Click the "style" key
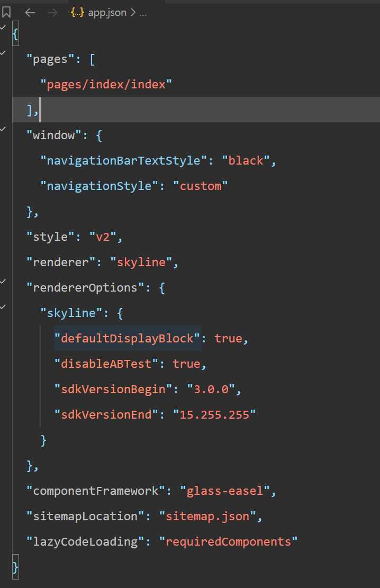This screenshot has height=588, width=380. 50,237
